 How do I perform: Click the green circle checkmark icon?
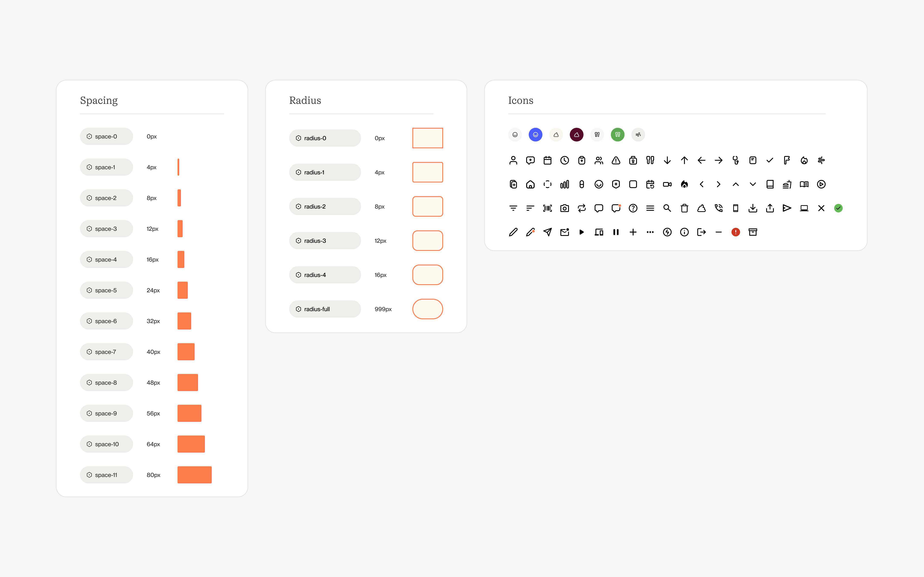point(838,208)
